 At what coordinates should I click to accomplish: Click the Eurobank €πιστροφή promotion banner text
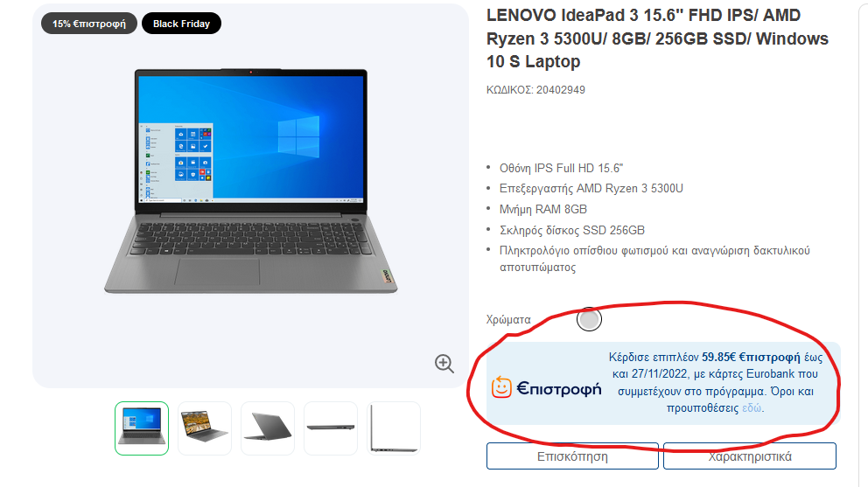(715, 382)
